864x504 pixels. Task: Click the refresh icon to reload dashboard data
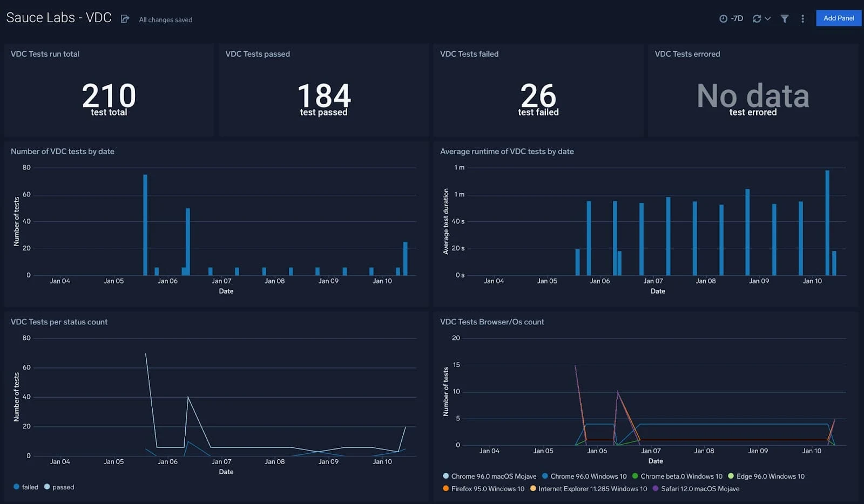(x=756, y=18)
